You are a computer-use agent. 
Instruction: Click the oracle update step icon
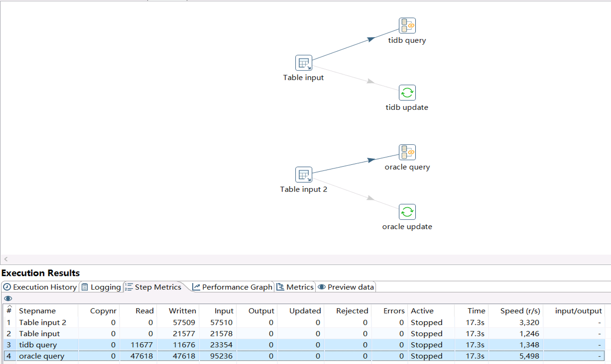click(x=407, y=212)
